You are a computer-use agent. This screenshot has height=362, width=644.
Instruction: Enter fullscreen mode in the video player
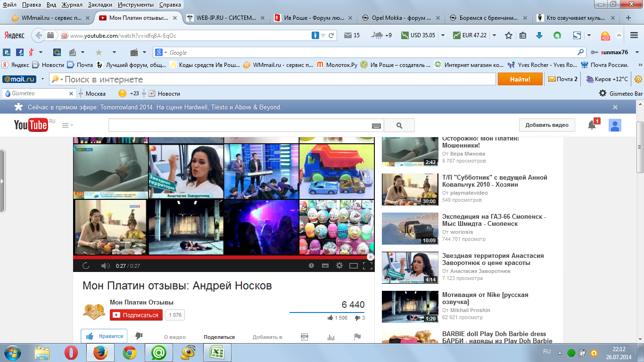[x=368, y=266]
